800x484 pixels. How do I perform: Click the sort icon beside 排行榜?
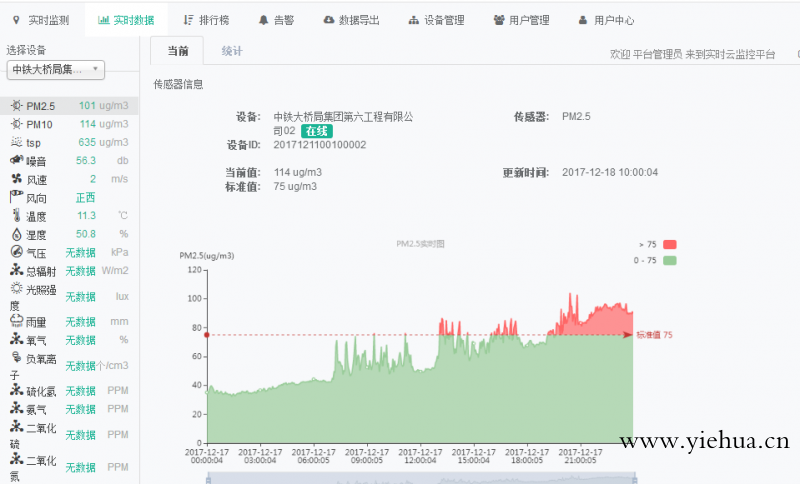pyautogui.click(x=188, y=20)
